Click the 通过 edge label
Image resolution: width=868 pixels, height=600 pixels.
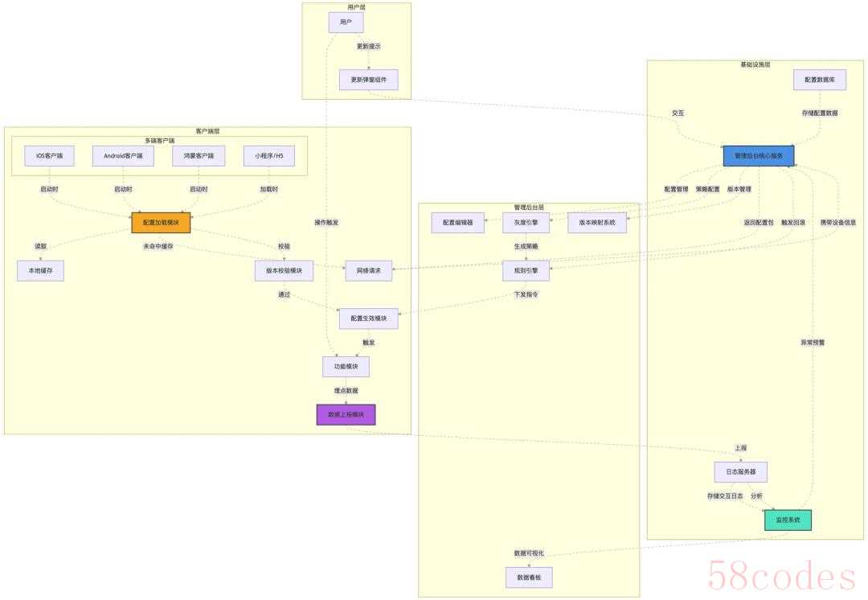click(284, 294)
